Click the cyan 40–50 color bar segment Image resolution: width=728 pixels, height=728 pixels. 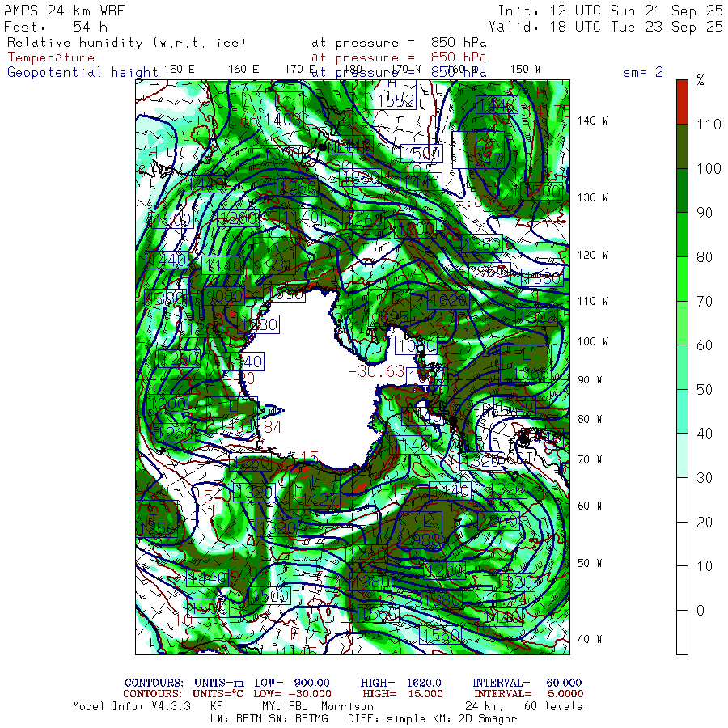682,411
